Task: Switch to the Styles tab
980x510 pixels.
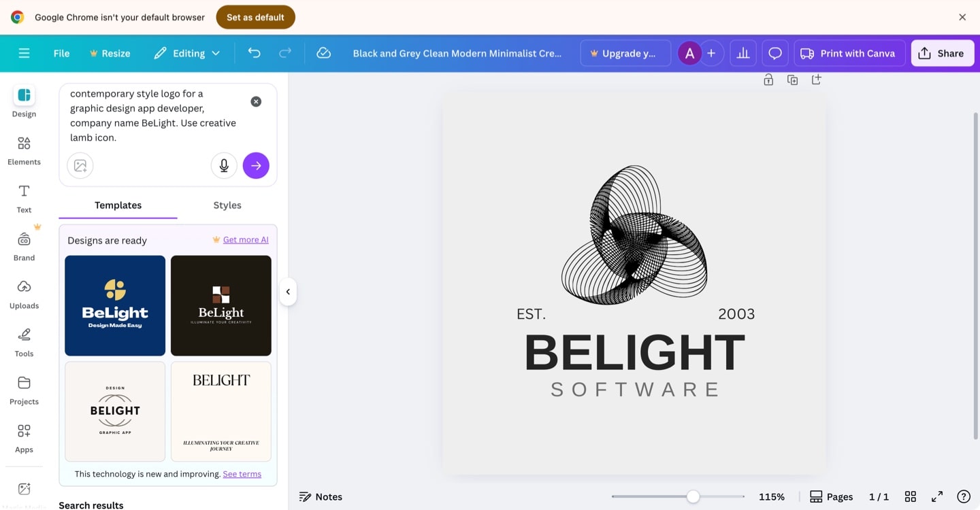Action: [x=227, y=205]
